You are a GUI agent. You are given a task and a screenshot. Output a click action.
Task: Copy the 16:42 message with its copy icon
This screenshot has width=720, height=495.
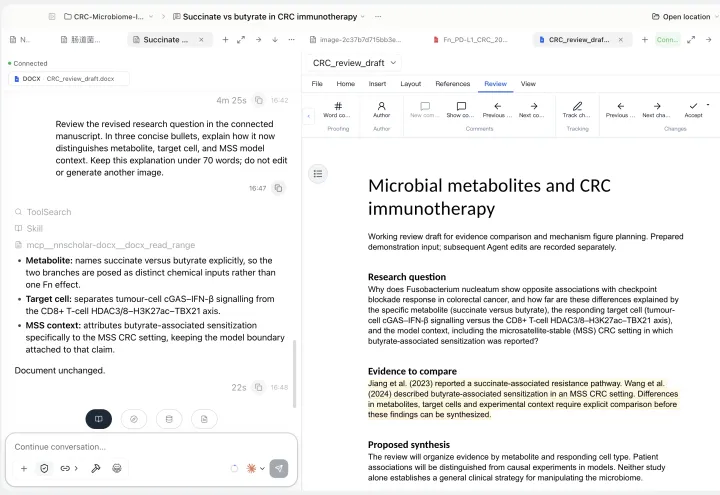tap(259, 100)
